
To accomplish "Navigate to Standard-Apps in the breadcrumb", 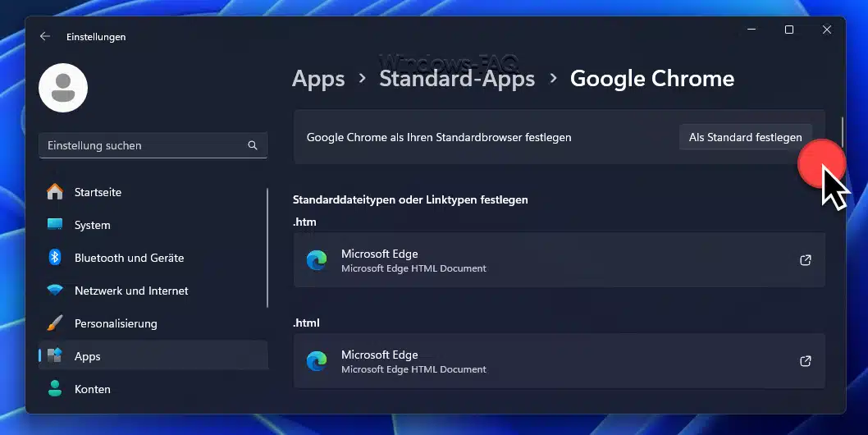I will click(457, 79).
